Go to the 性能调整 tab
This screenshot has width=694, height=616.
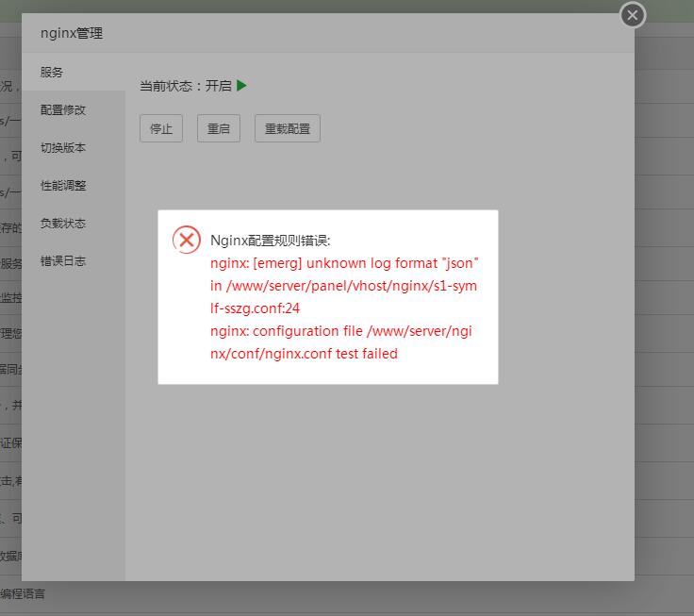tap(63, 186)
